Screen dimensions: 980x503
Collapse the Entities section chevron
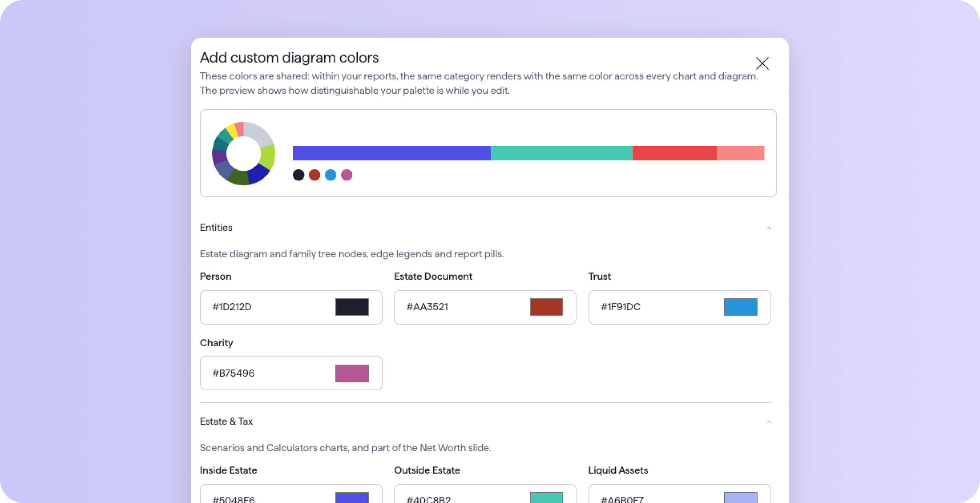(x=768, y=228)
